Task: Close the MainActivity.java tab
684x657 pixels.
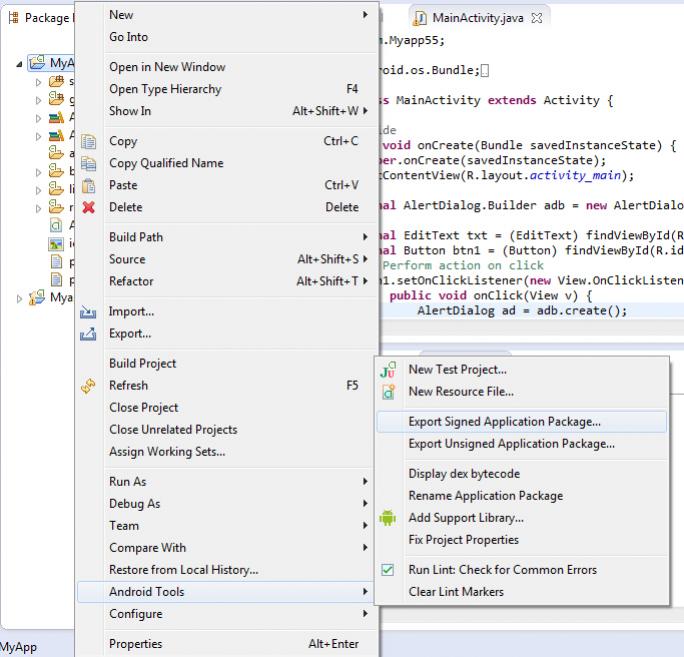Action: pos(537,18)
